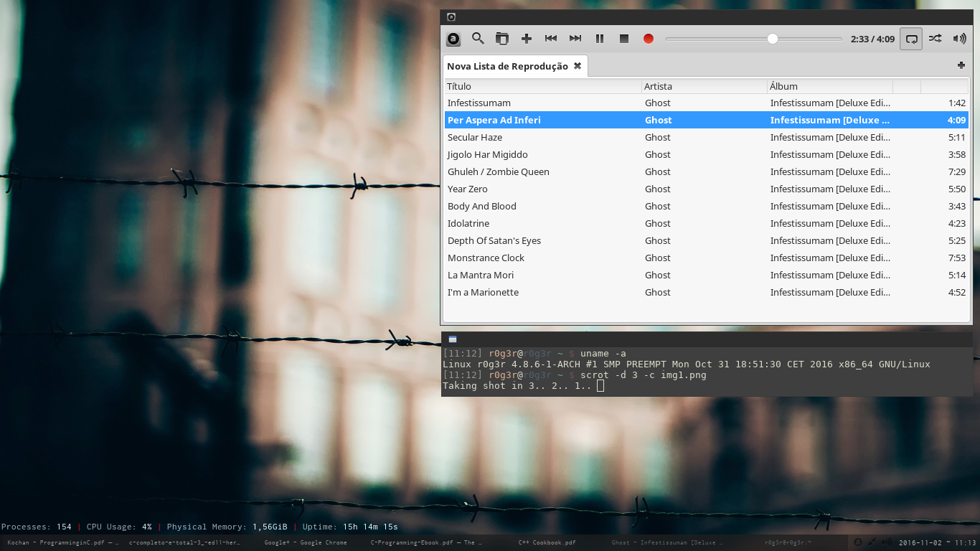The image size is (980, 551).
Task: Open the volume control speaker icon
Action: click(x=959, y=39)
